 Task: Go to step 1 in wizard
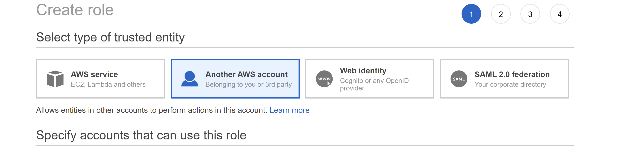point(471,14)
